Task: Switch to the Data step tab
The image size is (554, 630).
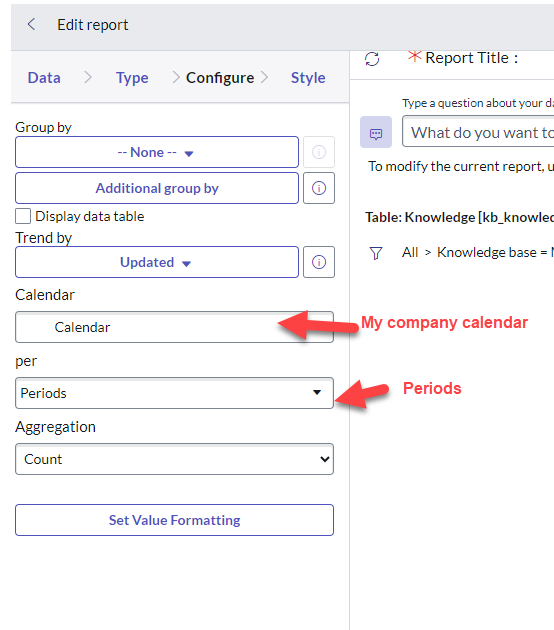Action: point(44,78)
